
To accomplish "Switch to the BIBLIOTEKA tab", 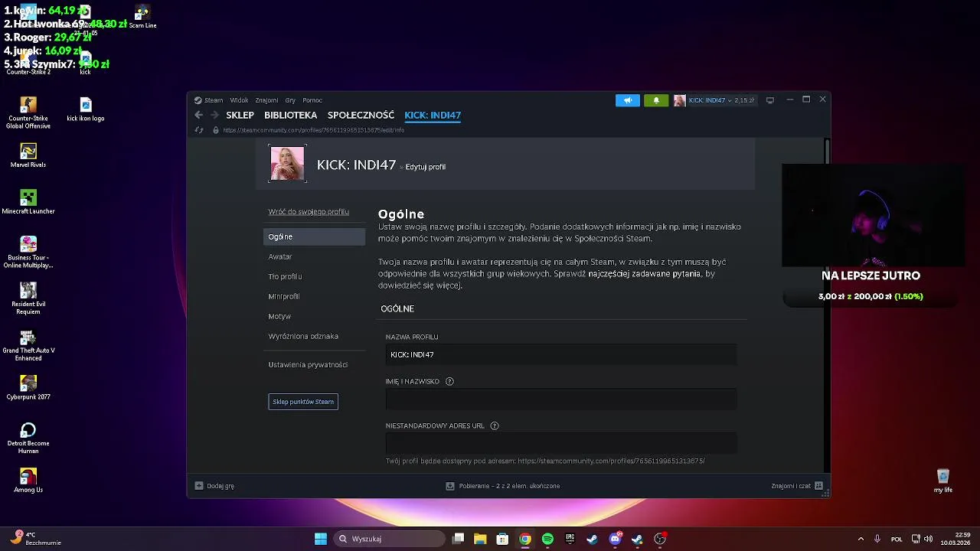I will 290,115.
